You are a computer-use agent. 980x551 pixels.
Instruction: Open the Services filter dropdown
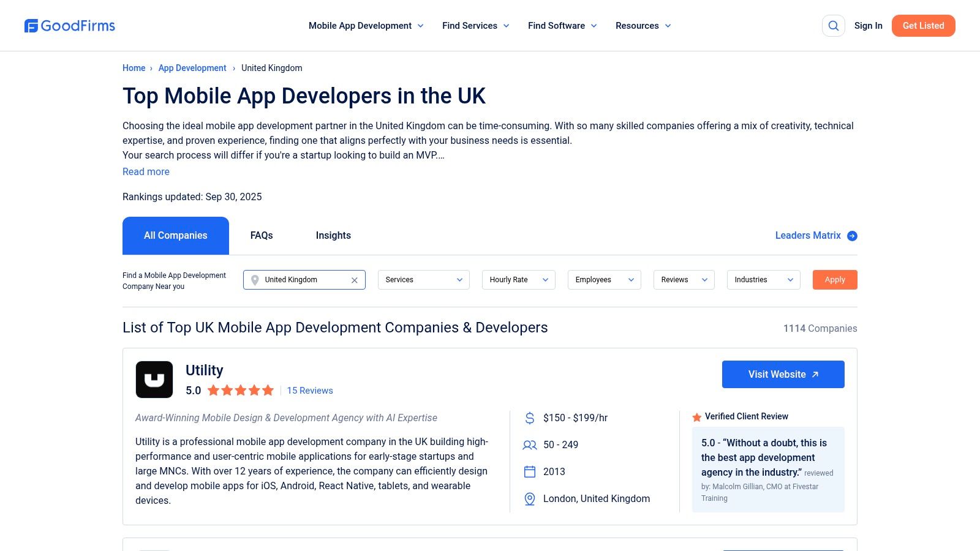click(x=424, y=280)
